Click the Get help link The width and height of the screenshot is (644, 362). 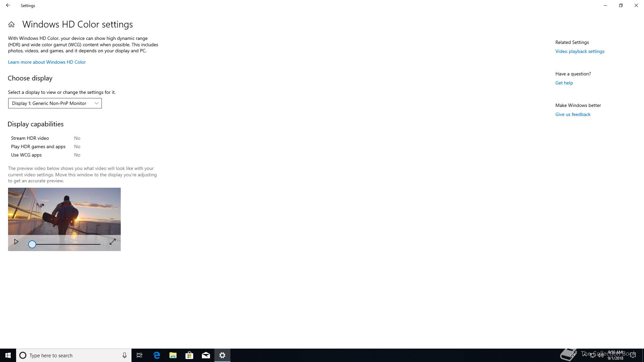coord(564,83)
